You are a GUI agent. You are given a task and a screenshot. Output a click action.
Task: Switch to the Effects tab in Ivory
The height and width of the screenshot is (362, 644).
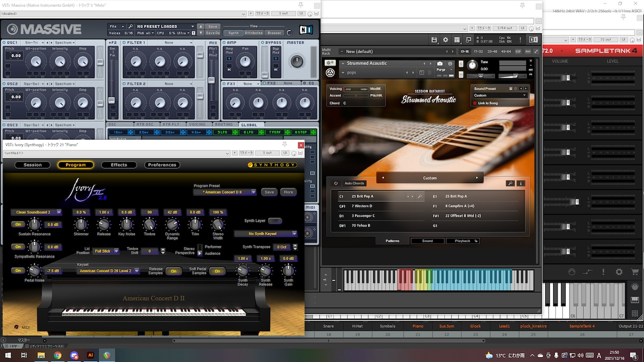(119, 165)
